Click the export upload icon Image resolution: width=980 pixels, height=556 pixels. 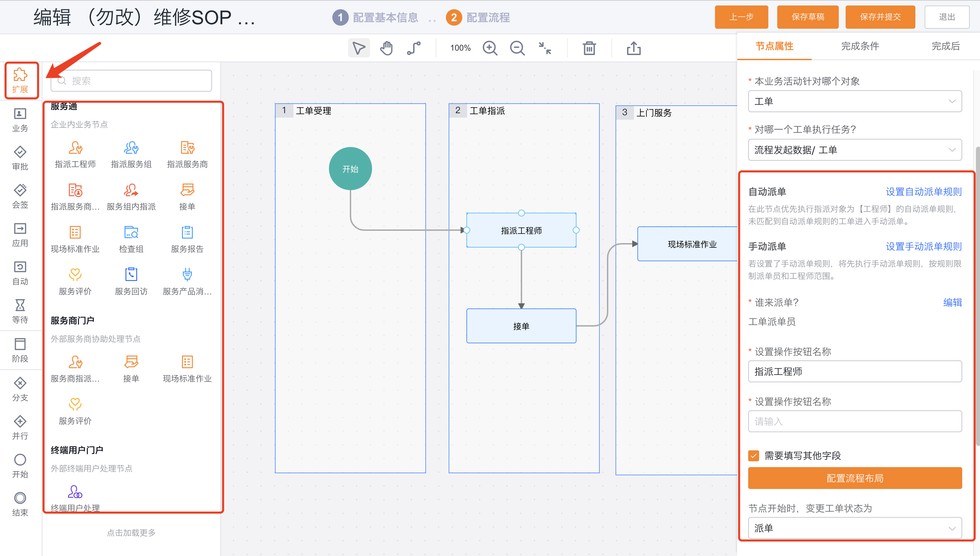pos(634,48)
